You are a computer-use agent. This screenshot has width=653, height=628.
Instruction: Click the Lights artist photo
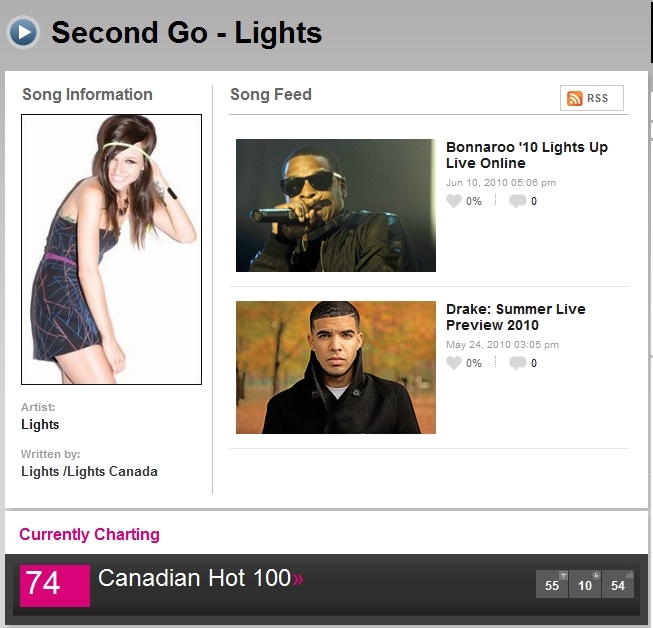coord(111,249)
